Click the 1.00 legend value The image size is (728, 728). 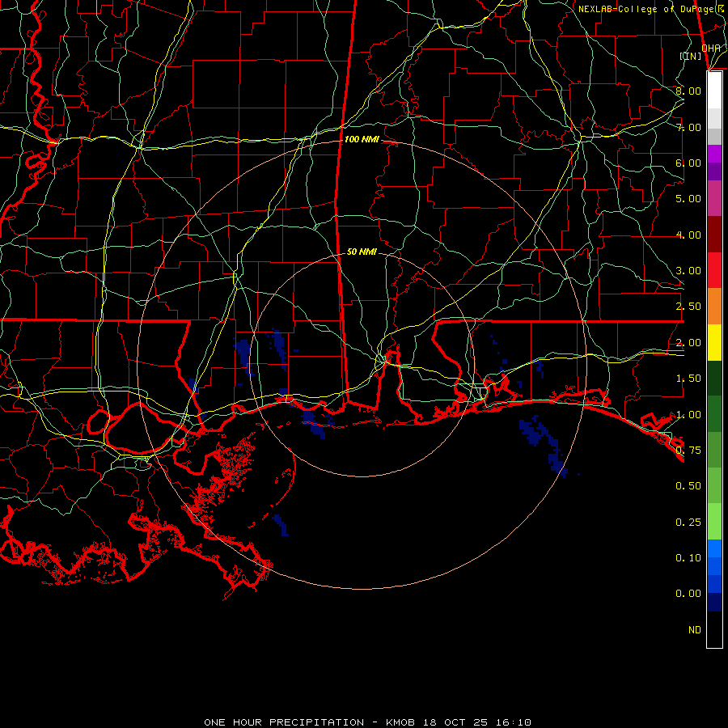coord(688,415)
